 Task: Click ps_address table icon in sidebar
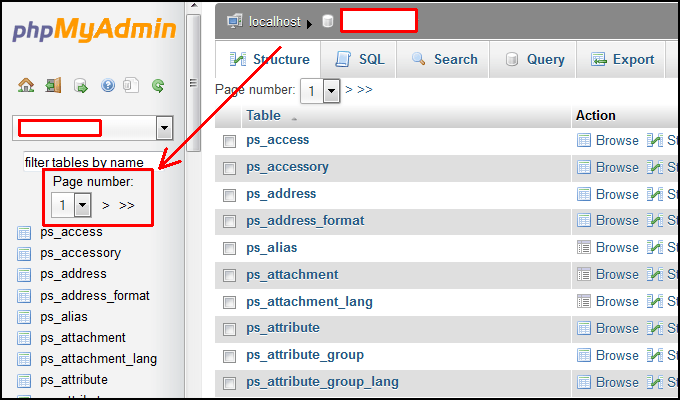click(24, 275)
